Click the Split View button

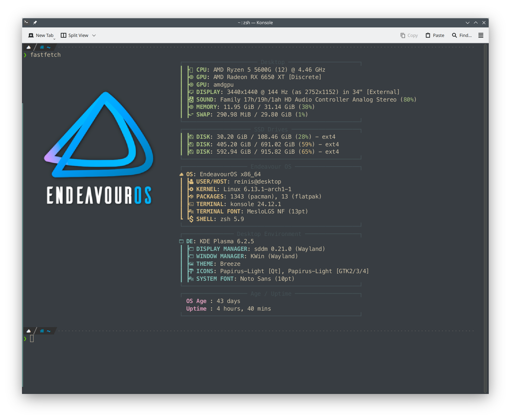75,35
